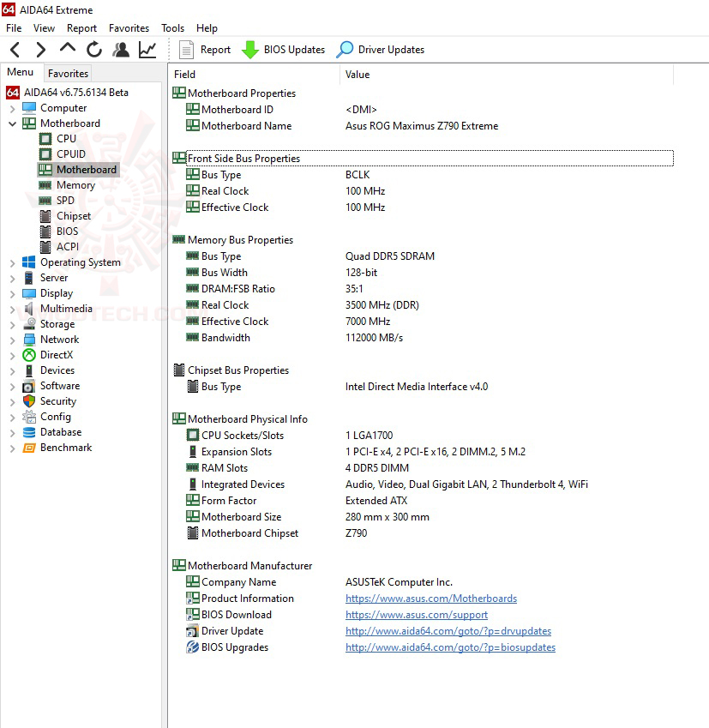The height and width of the screenshot is (728, 709).
Task: Open the File menu
Action: point(14,28)
